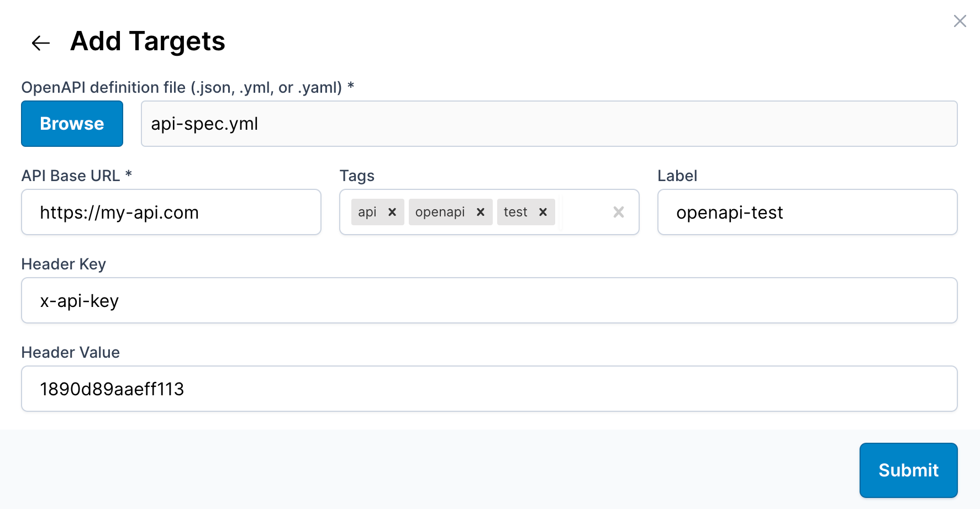980x509 pixels.
Task: Click the API Base URL input
Action: click(171, 212)
